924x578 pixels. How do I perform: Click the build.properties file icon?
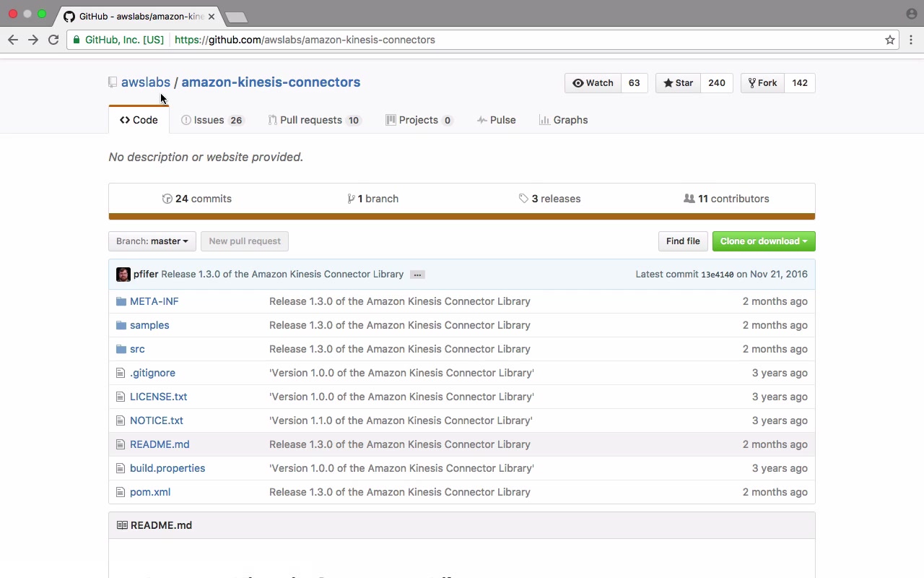click(x=121, y=468)
